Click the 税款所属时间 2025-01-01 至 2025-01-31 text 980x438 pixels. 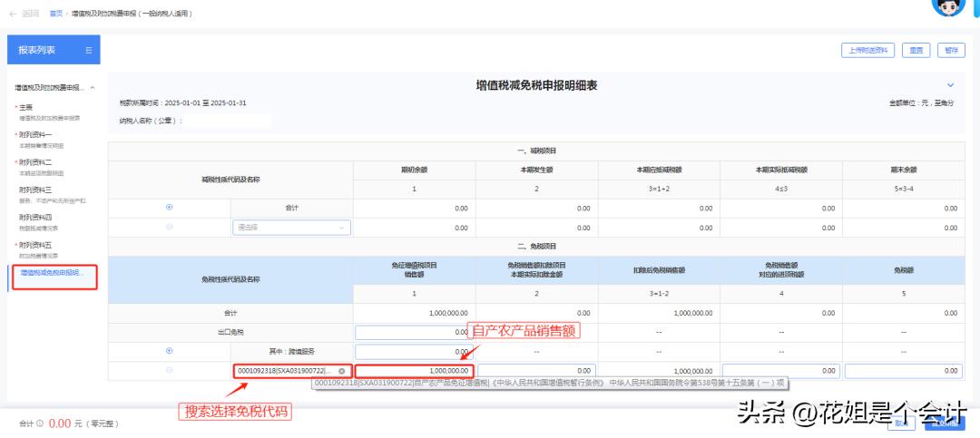coord(182,103)
